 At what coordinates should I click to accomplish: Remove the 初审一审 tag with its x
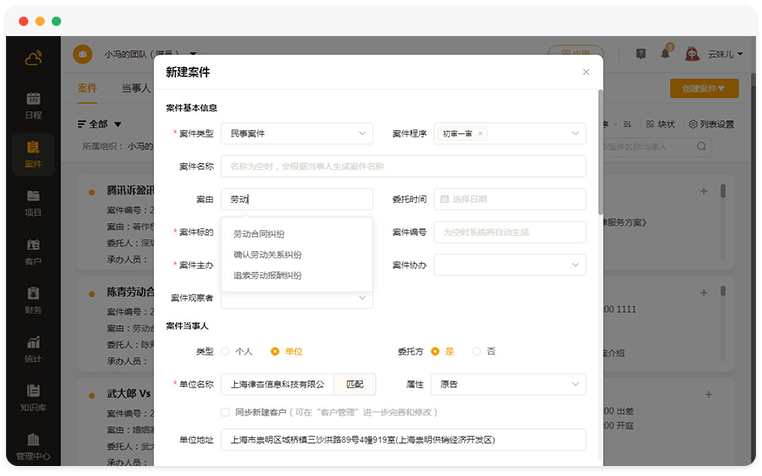click(480, 133)
